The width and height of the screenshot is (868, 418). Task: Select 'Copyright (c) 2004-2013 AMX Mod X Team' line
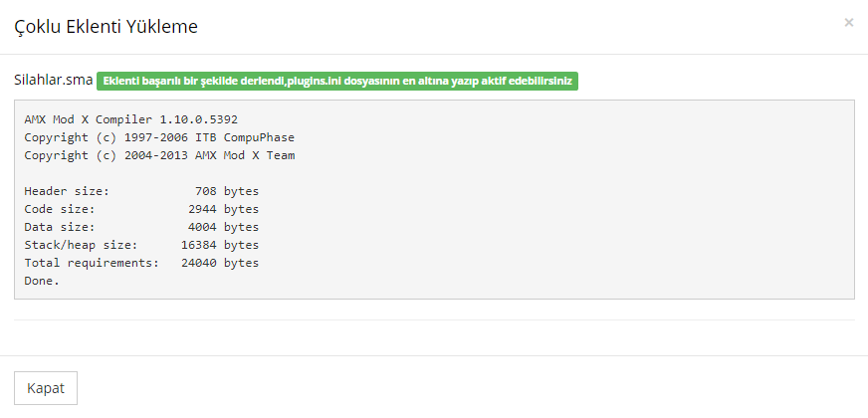pos(159,155)
